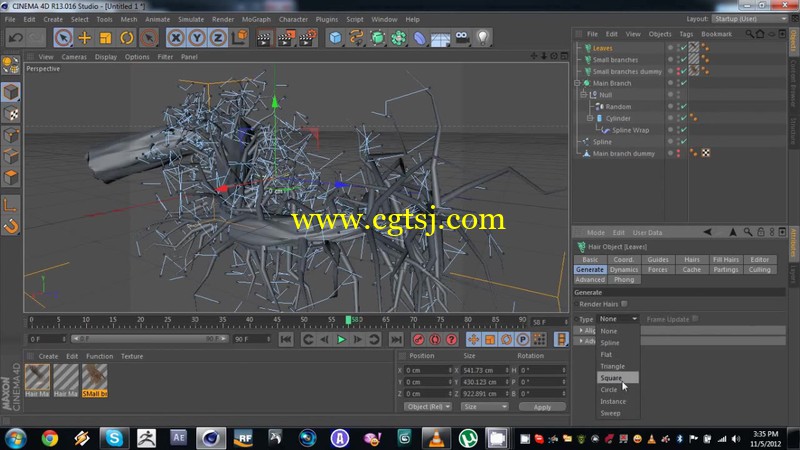Select the Rotate tool
The width and height of the screenshot is (800, 450).
[127, 38]
